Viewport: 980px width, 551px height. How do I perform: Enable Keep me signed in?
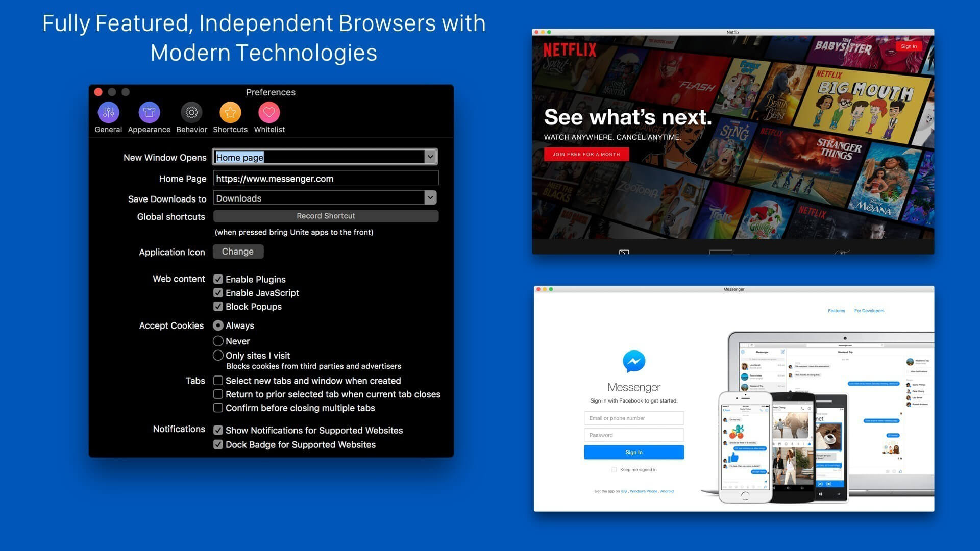pos(615,469)
